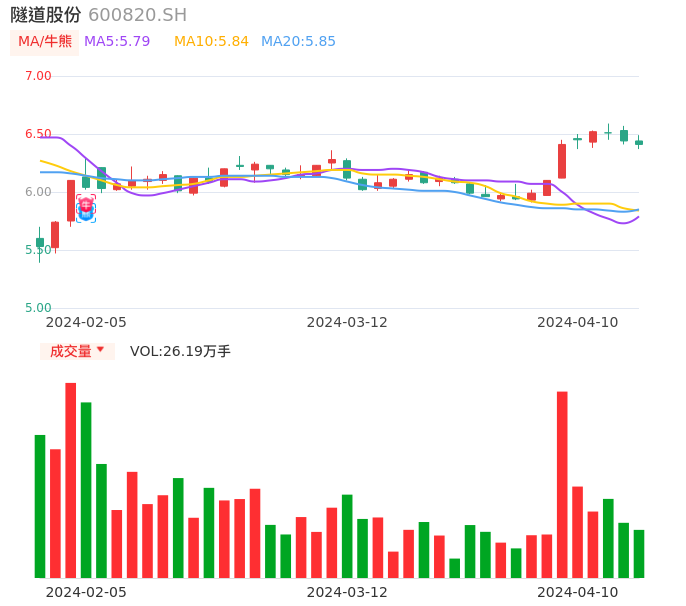
Task: Click the VOL:26.19万手 volume readout
Action: pyautogui.click(x=180, y=351)
